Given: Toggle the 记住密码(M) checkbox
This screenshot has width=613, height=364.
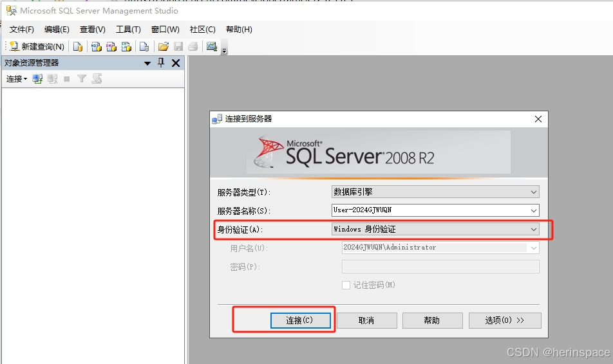Looking at the screenshot, I should pyautogui.click(x=346, y=285).
